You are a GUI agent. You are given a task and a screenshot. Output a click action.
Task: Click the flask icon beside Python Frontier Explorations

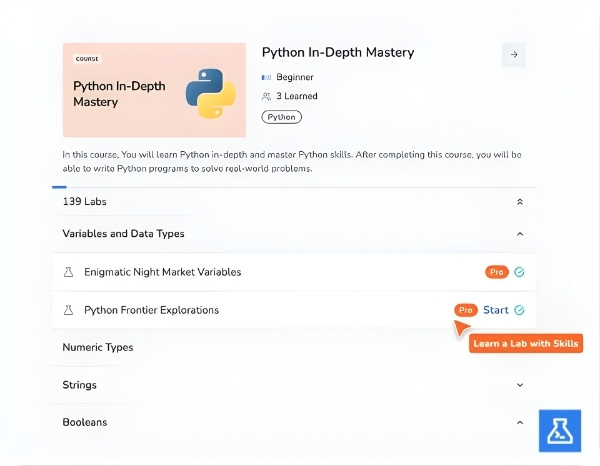[69, 310]
